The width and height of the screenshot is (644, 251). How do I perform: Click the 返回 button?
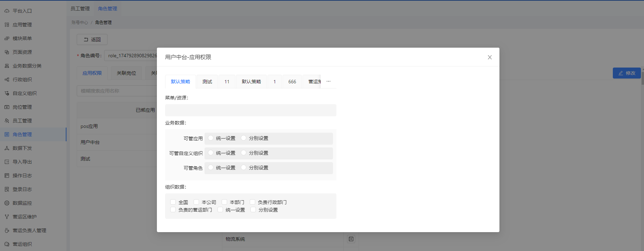tap(92, 39)
